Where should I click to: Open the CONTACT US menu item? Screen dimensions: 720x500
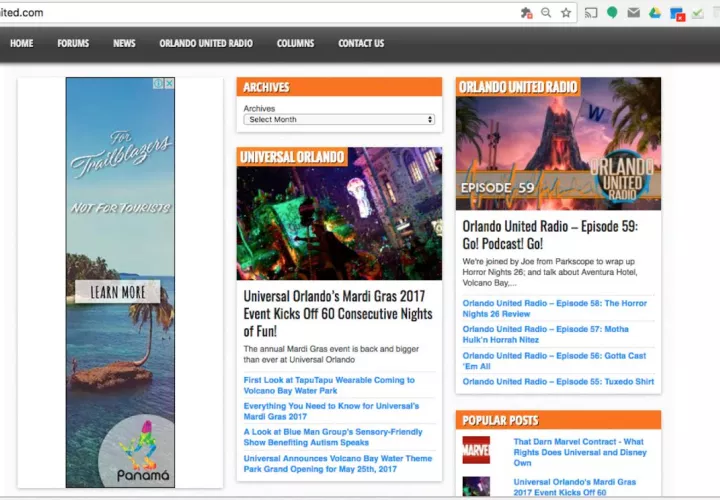pos(361,43)
